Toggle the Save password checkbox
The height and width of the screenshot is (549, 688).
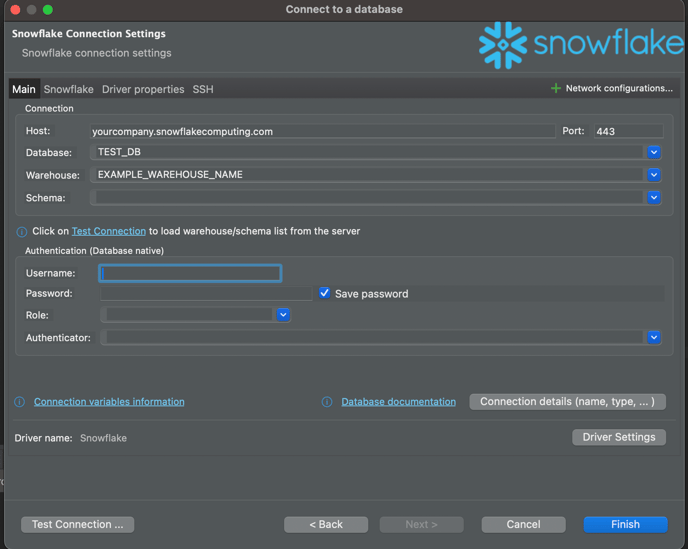pyautogui.click(x=324, y=293)
